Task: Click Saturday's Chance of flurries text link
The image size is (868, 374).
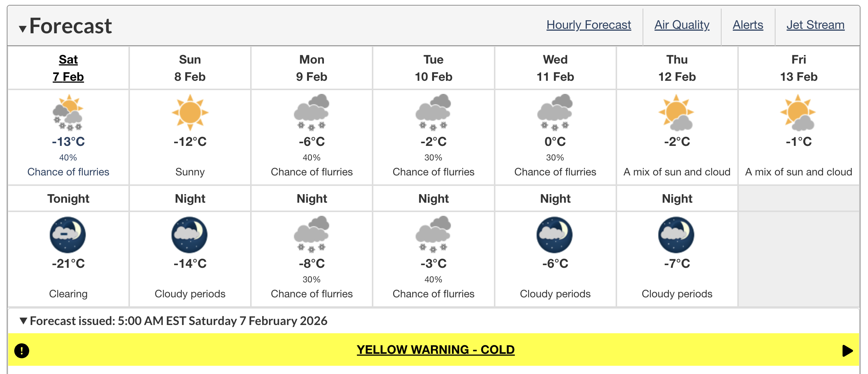Action: pyautogui.click(x=68, y=172)
